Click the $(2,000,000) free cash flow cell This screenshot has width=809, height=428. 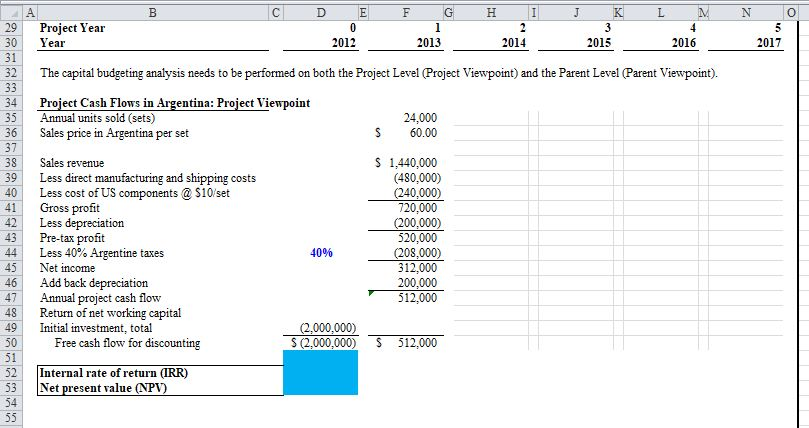tap(323, 342)
